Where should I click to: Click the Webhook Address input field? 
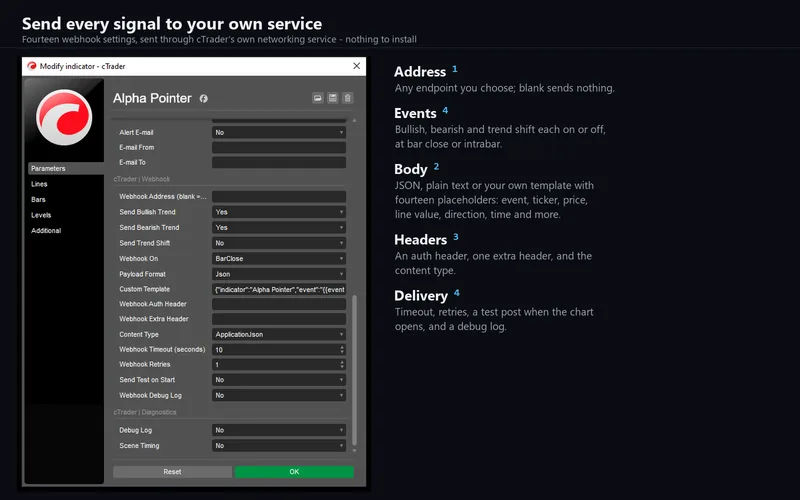click(x=279, y=196)
